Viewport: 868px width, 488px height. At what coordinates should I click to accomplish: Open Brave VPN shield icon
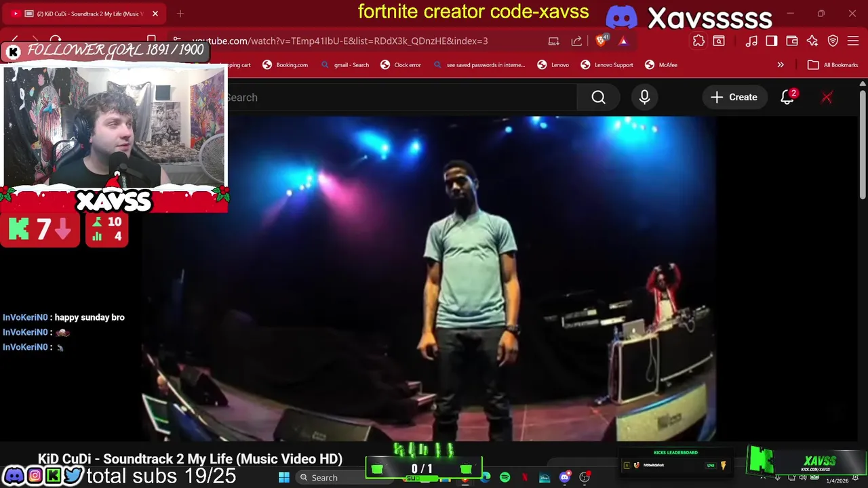833,41
